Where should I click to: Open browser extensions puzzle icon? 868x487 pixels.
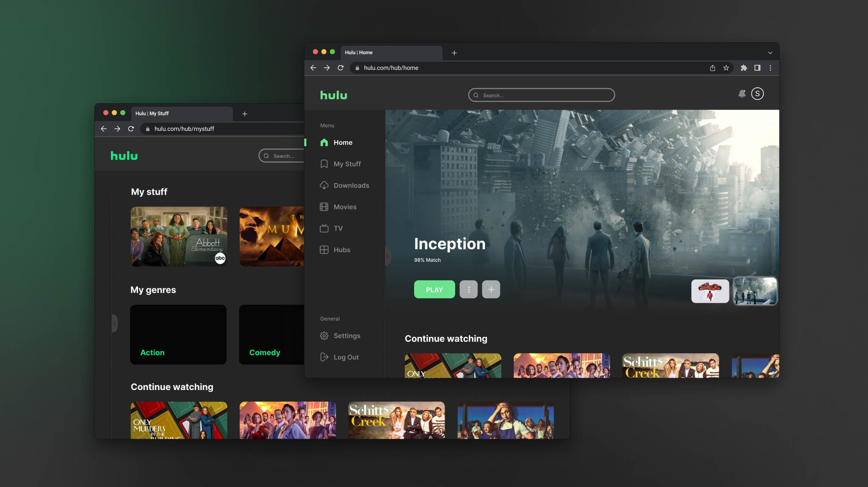pos(744,68)
